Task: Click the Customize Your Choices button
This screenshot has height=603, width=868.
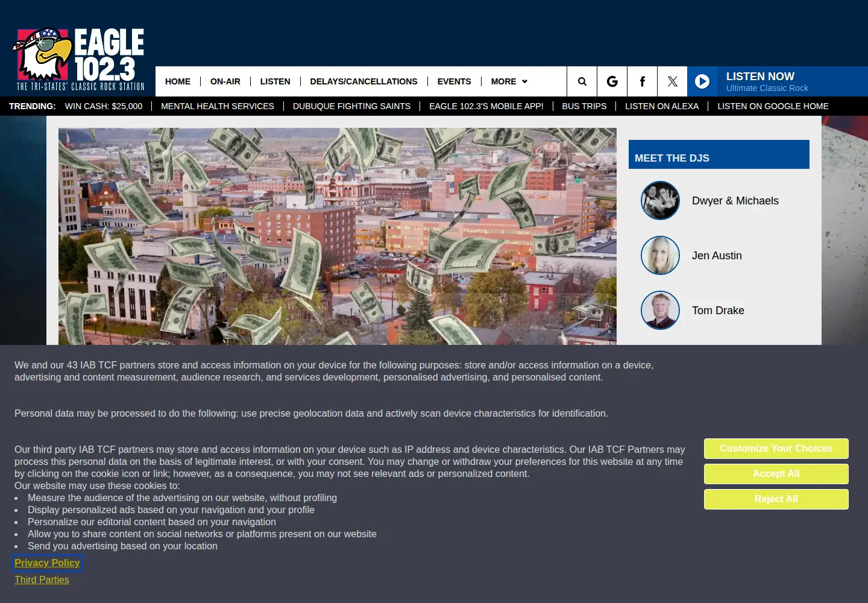Action: tap(776, 449)
